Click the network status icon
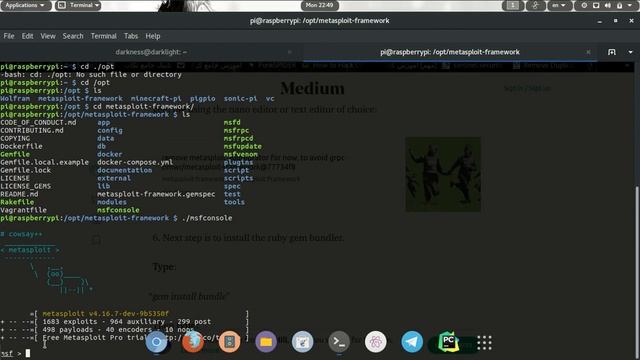The width and height of the screenshot is (640, 360). pyautogui.click(x=596, y=5)
